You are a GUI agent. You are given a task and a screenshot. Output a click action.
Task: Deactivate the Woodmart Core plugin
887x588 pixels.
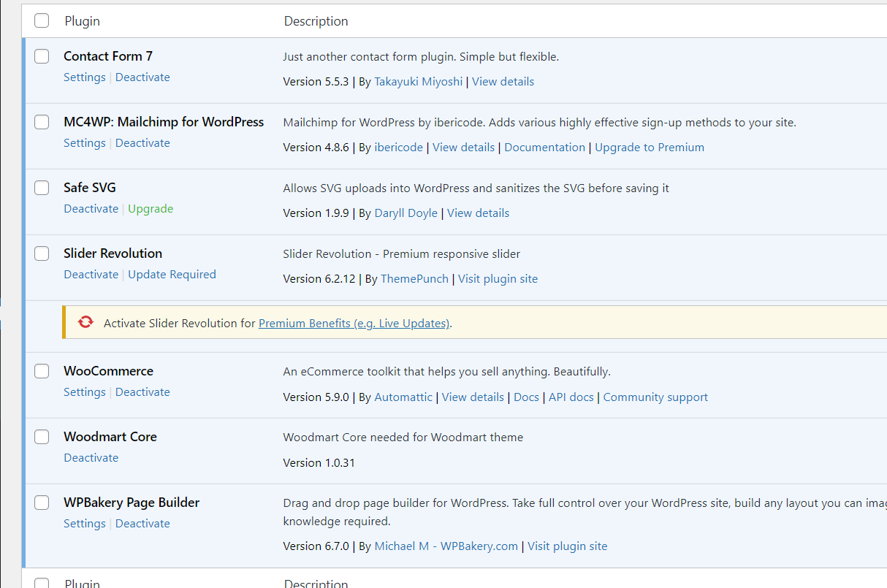91,458
